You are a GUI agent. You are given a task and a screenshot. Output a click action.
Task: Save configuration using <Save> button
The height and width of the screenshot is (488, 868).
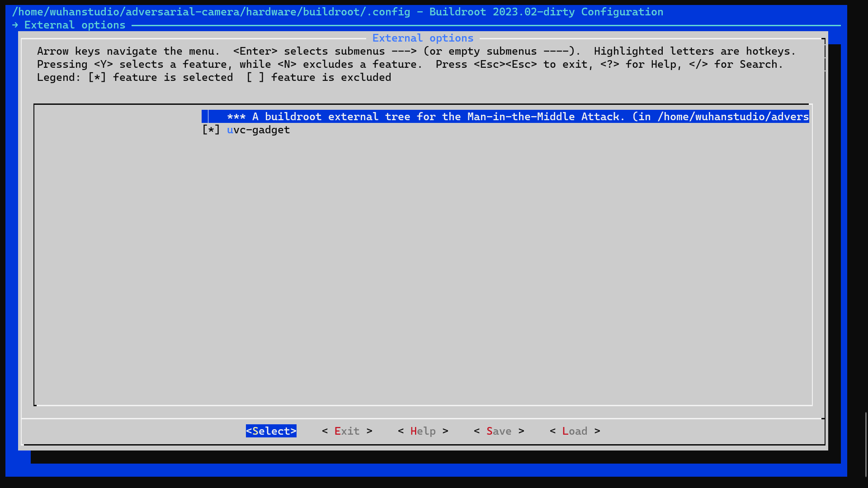(498, 431)
